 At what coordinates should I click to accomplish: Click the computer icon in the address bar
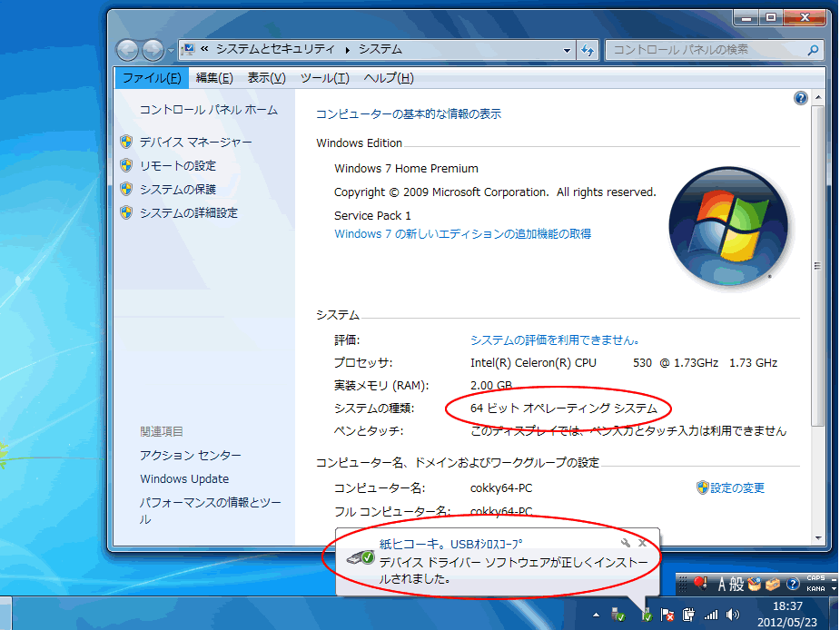click(188, 50)
